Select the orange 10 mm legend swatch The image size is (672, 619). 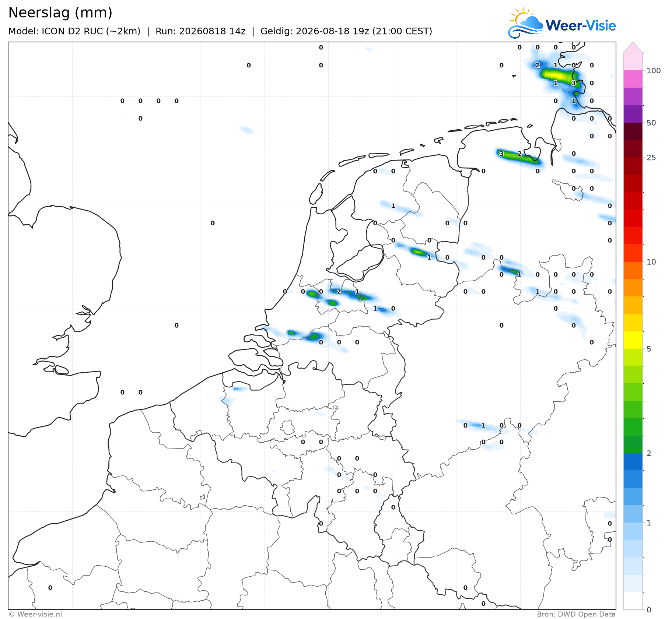coord(633,270)
